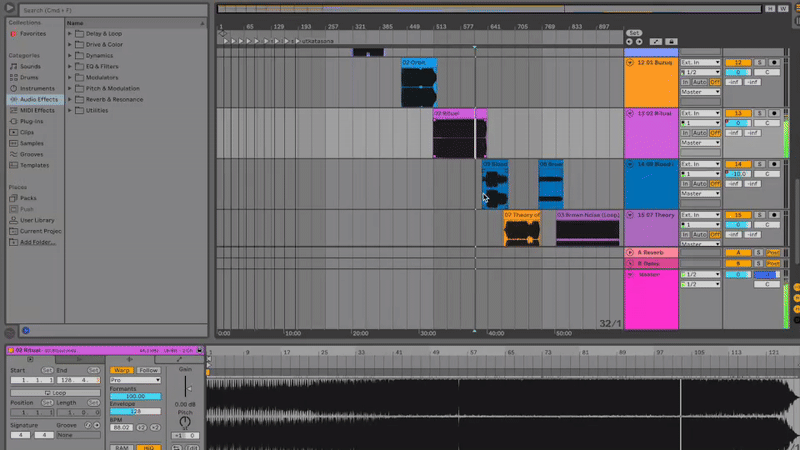Set monitor to Auto on Theory track
The image size is (800, 450).
click(x=699, y=235)
